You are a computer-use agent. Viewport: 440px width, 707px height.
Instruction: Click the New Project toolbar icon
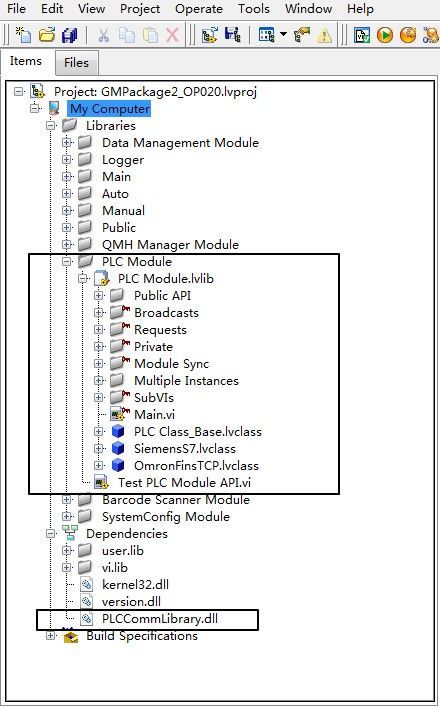click(x=23, y=35)
